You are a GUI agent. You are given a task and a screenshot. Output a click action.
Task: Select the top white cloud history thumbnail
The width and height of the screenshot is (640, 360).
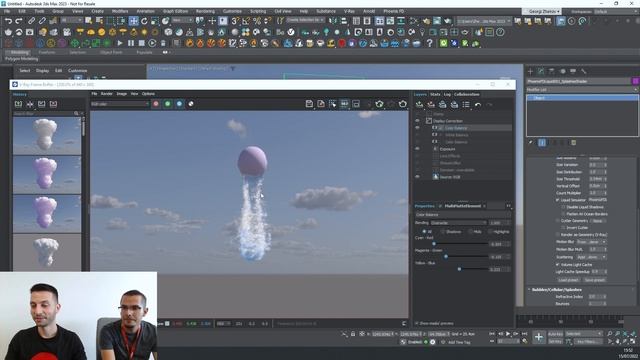tap(47, 136)
